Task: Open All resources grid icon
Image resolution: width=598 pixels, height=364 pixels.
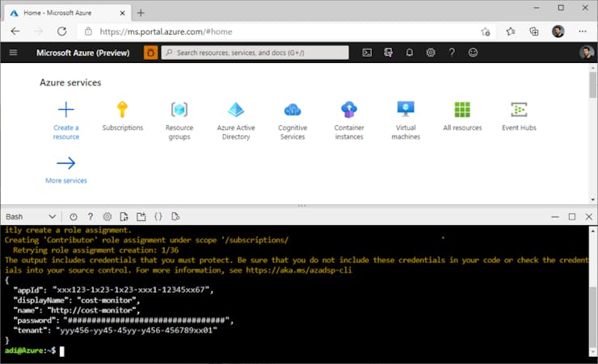Action: click(462, 110)
